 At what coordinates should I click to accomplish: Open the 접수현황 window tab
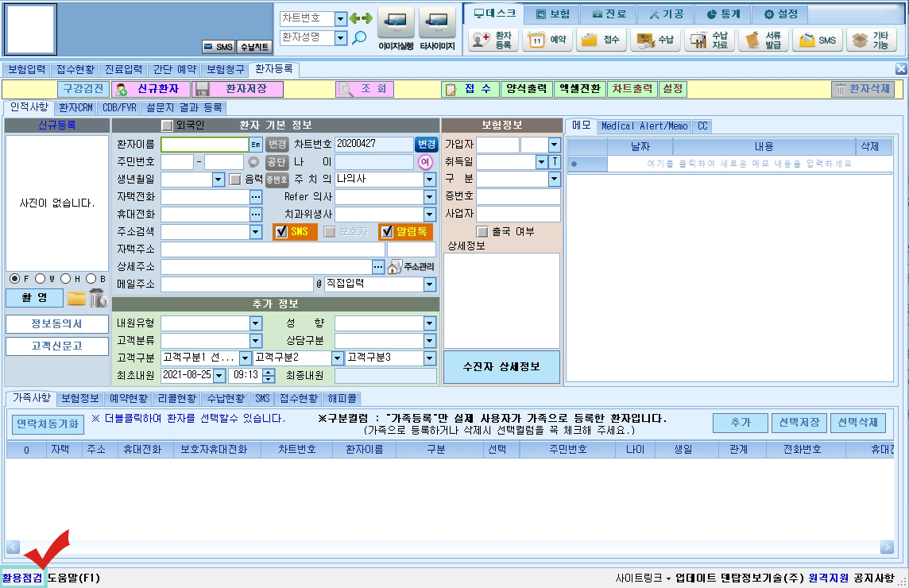click(x=75, y=70)
